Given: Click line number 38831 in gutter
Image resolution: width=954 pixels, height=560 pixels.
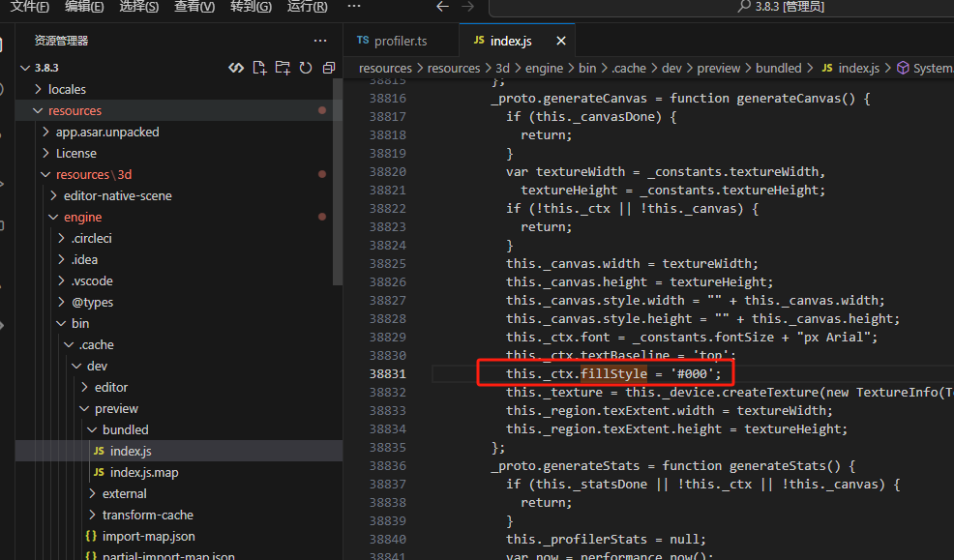Looking at the screenshot, I should pos(388,374).
